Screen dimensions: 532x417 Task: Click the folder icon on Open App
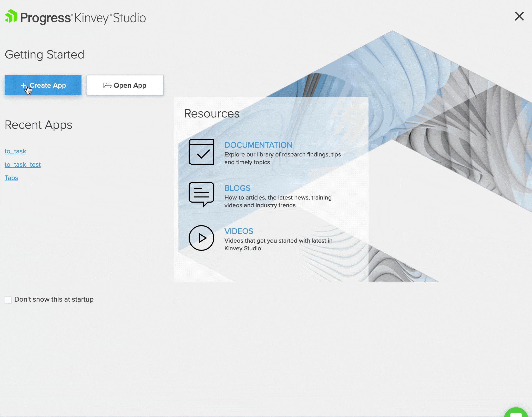pyautogui.click(x=107, y=85)
